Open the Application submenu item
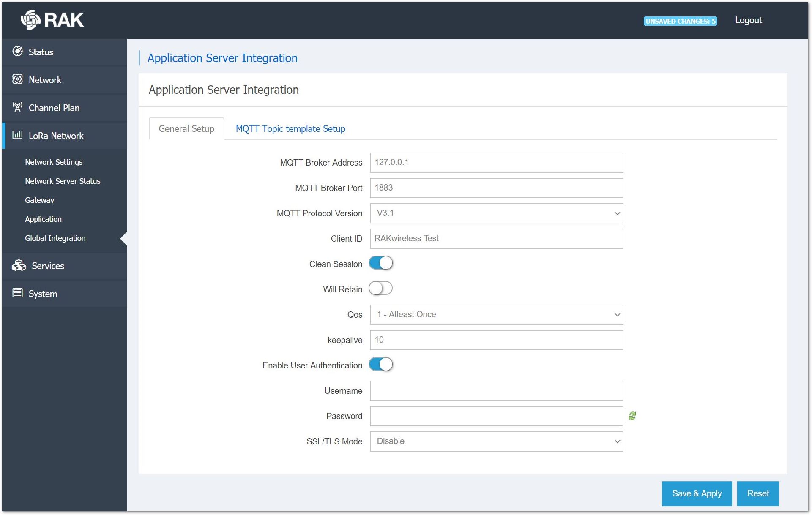812x515 pixels. (x=43, y=219)
